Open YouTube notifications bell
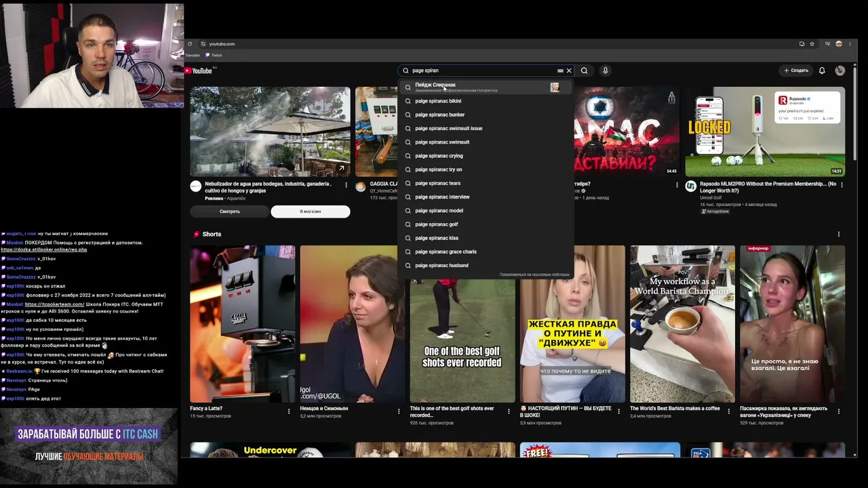Image resolution: width=868 pixels, height=488 pixels. coord(822,70)
